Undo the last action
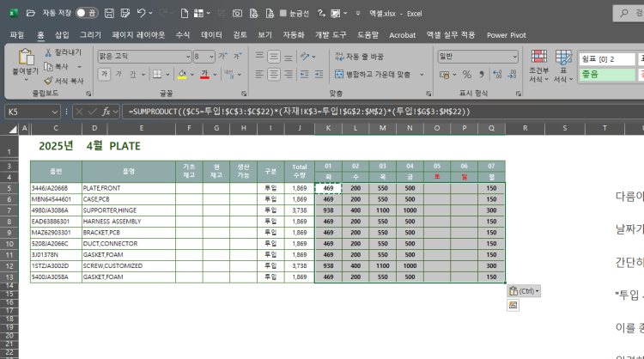The image size is (644, 359). click(x=142, y=13)
